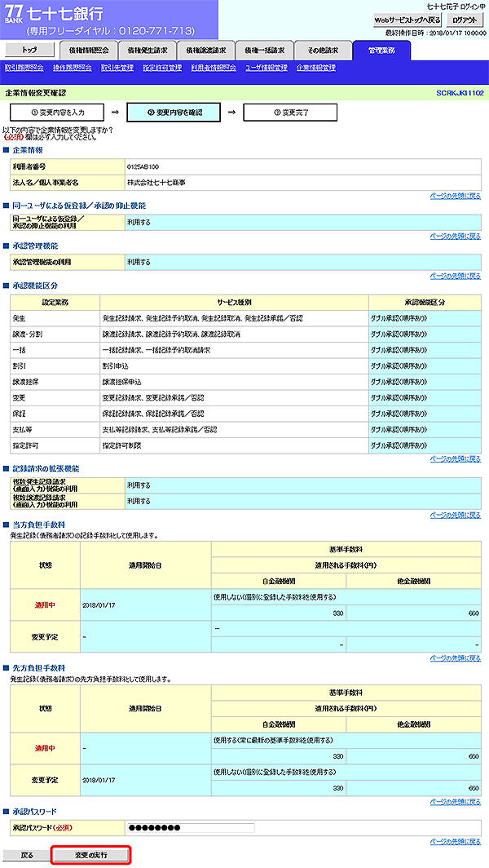
Task: Click 割引申込 service cell
Action: pos(234,366)
